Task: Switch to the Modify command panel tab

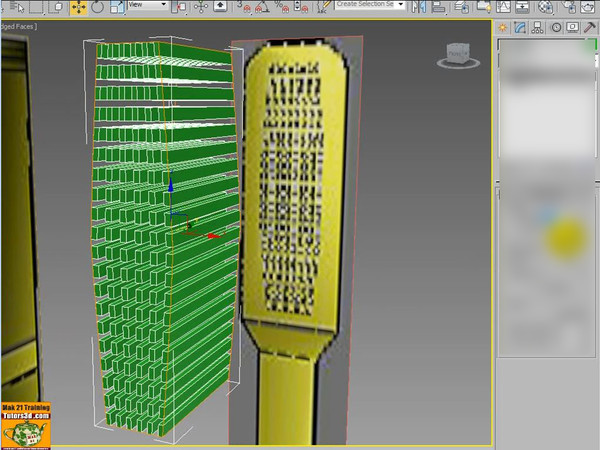Action: tap(520, 28)
